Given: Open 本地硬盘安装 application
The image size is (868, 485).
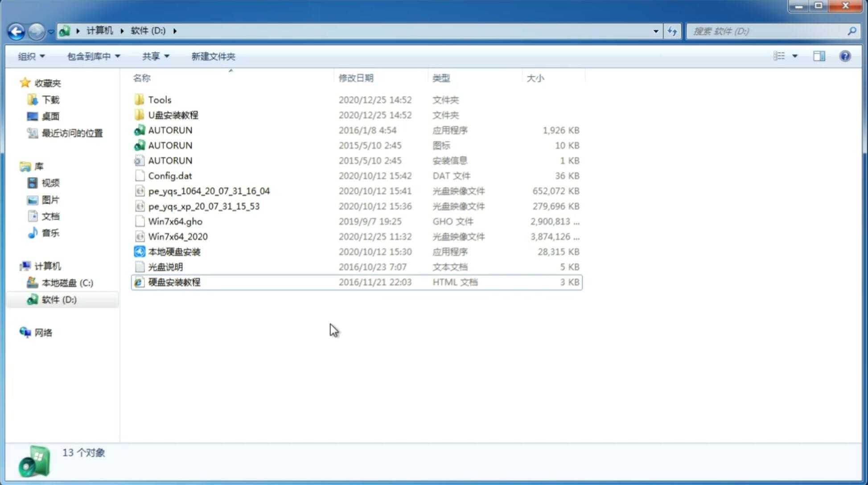Looking at the screenshot, I should point(174,251).
